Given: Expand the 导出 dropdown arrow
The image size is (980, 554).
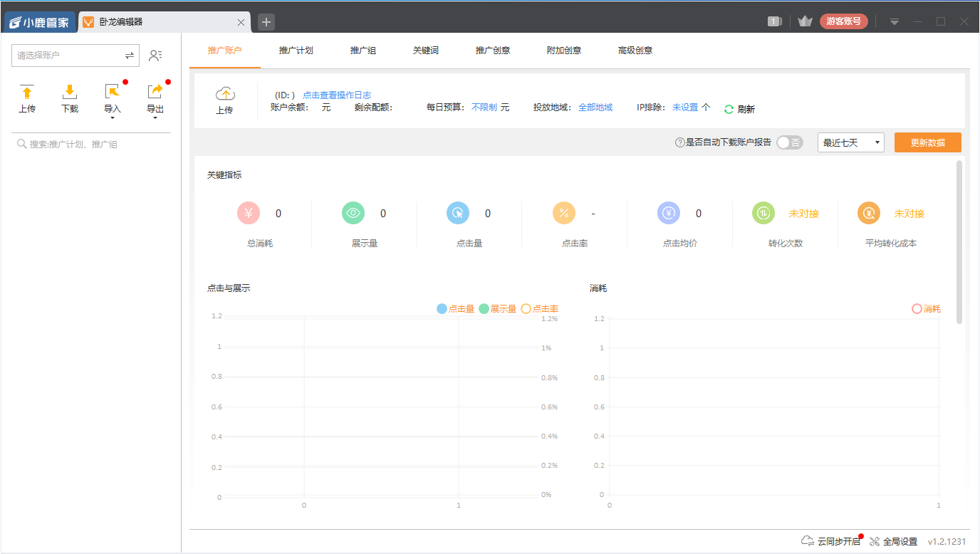Looking at the screenshot, I should tap(155, 118).
